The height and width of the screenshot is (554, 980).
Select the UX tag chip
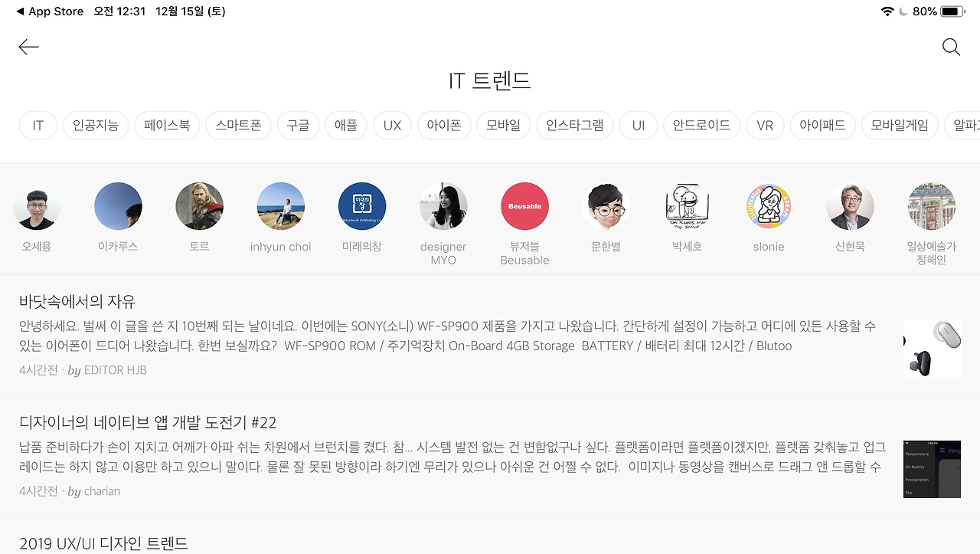[x=392, y=126]
